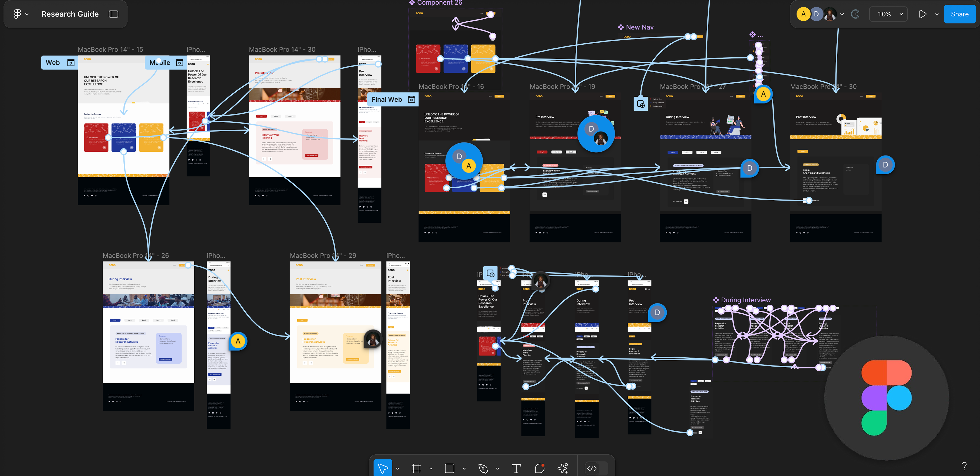This screenshot has height=476, width=980.
Task: Open photo comment pin in MacBook Pro 29 frame
Action: (x=373, y=338)
